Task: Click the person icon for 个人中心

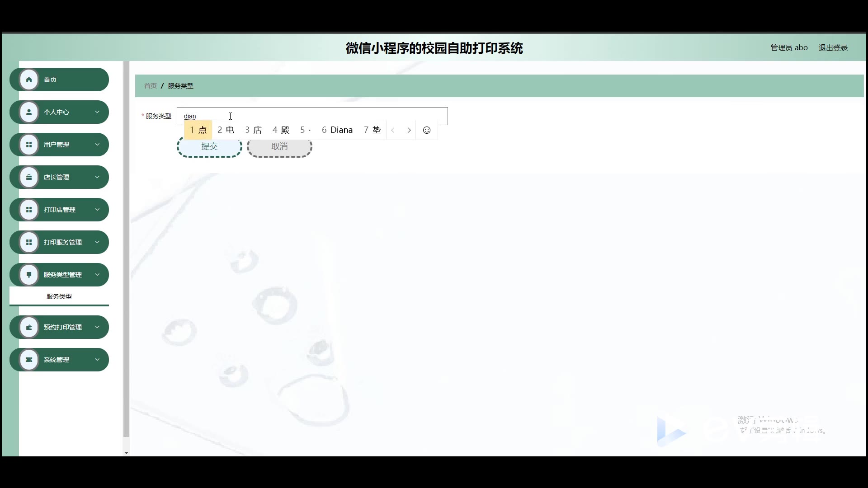Action: pyautogui.click(x=29, y=112)
